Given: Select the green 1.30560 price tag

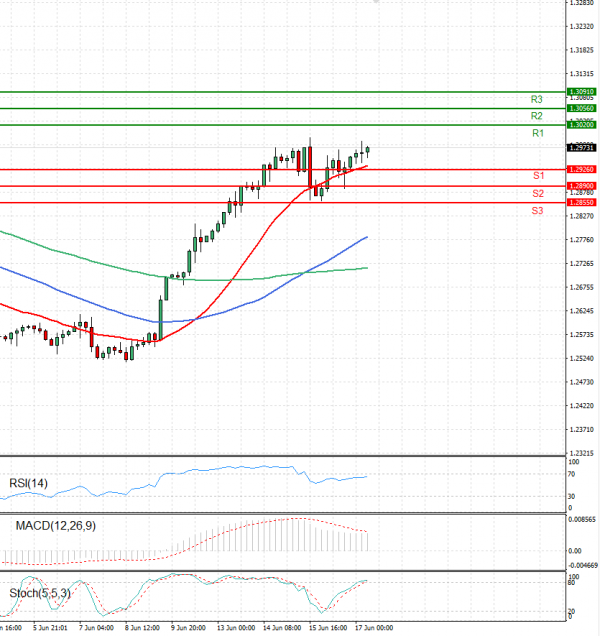Looking at the screenshot, I should [581, 108].
